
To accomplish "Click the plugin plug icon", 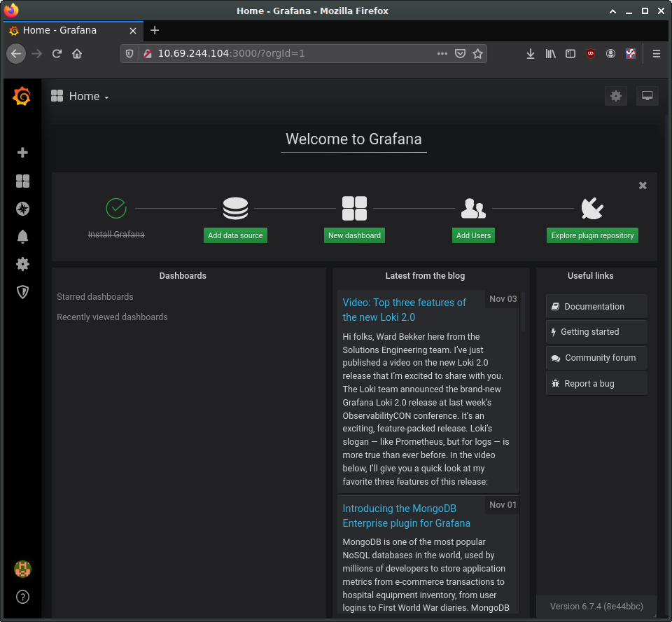I will point(592,209).
